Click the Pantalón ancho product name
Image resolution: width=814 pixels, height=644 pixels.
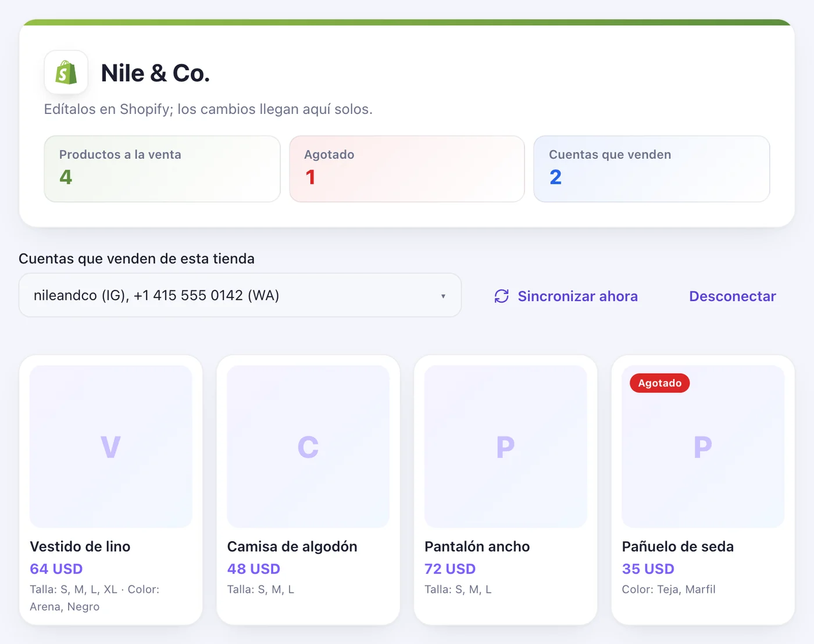(x=477, y=546)
